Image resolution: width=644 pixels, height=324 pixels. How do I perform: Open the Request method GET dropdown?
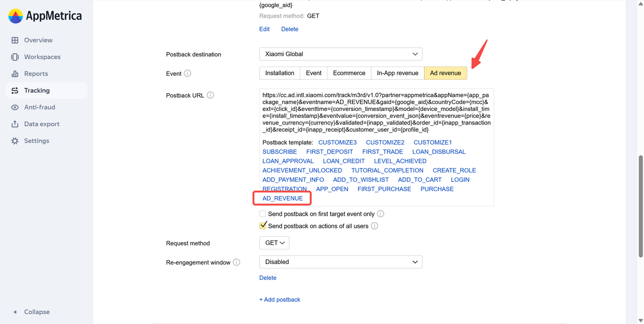tap(274, 243)
